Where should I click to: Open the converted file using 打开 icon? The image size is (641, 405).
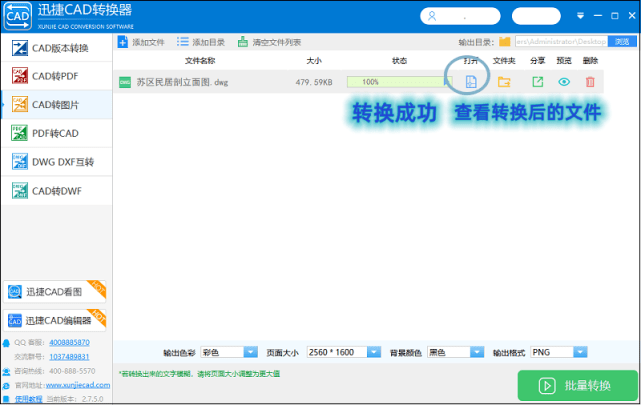tap(471, 82)
